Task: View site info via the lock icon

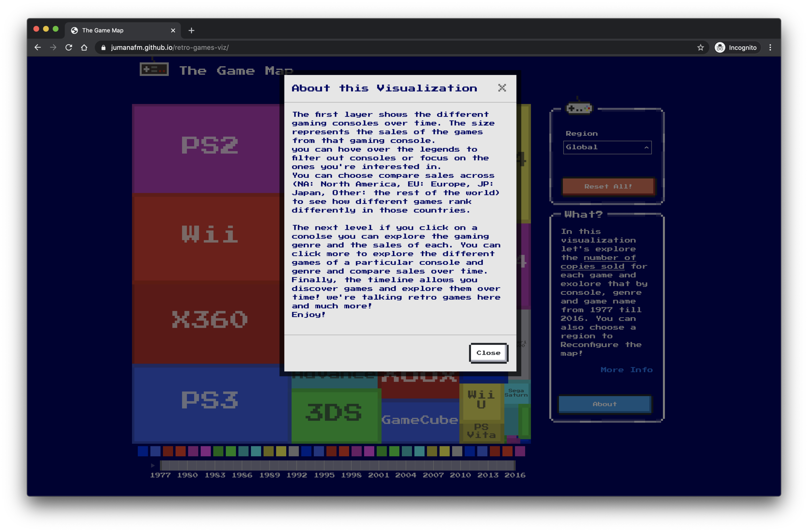Action: tap(103, 48)
